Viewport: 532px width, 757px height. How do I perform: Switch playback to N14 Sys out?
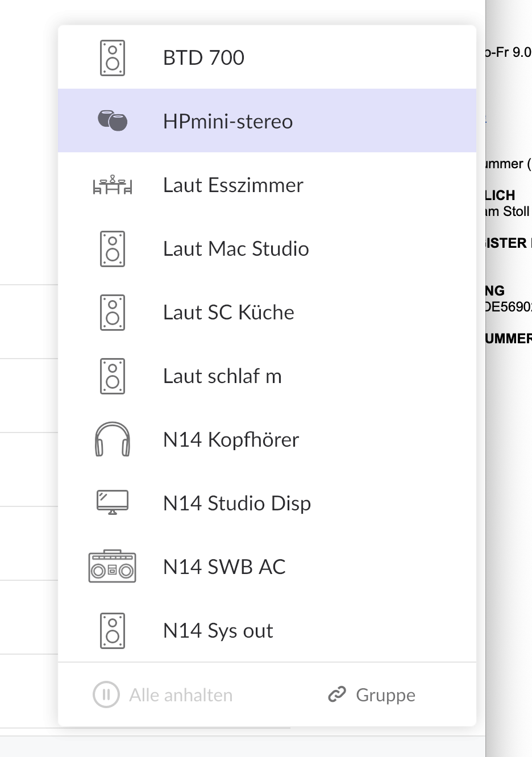coord(267,630)
